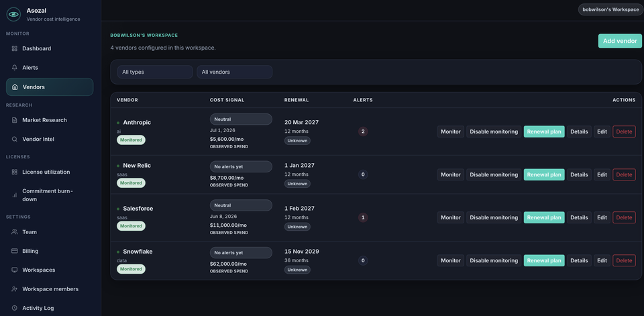Edit the New Relic vendor
Screen dimensions: 644x316
pos(602,174)
